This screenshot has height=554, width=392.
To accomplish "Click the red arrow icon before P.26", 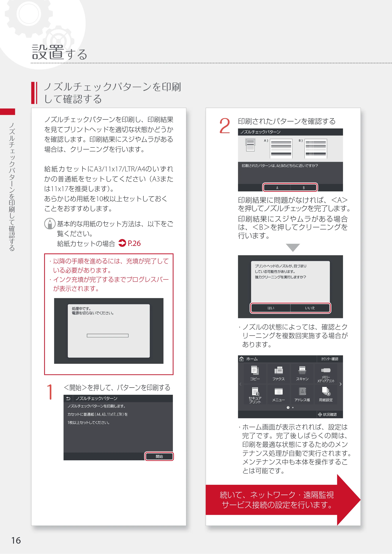I will point(122,243).
